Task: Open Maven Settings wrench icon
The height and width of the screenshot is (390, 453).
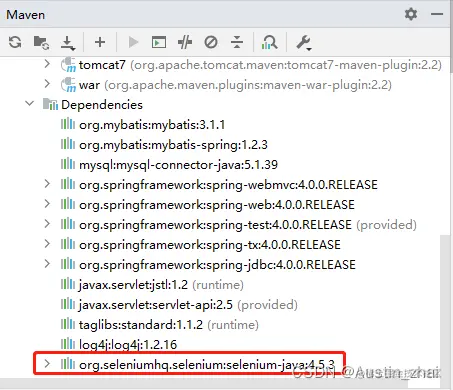Action: [x=303, y=43]
